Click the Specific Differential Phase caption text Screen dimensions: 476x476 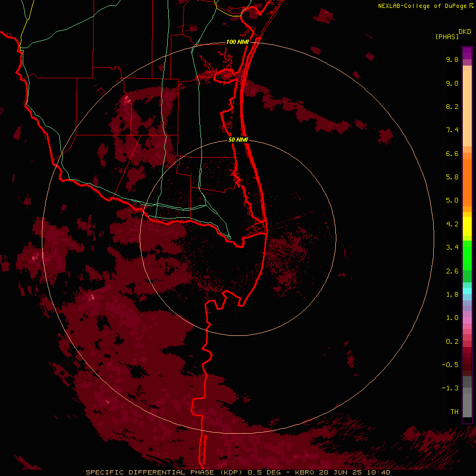165,472
